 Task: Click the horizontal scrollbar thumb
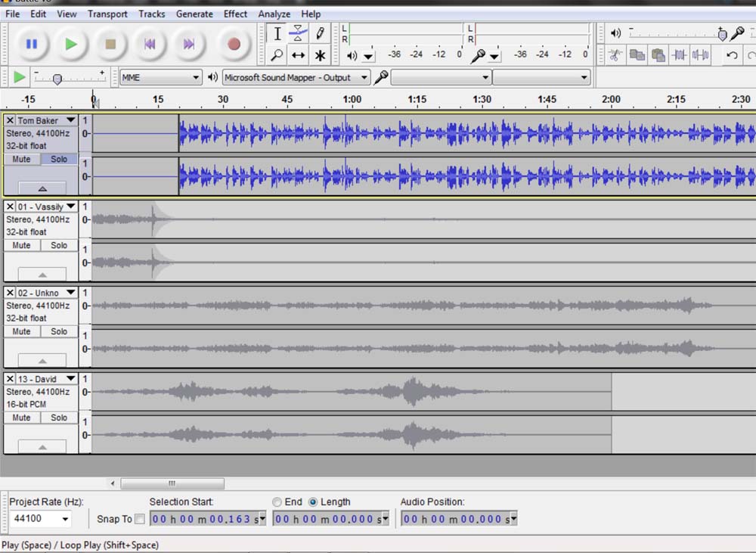[172, 483]
